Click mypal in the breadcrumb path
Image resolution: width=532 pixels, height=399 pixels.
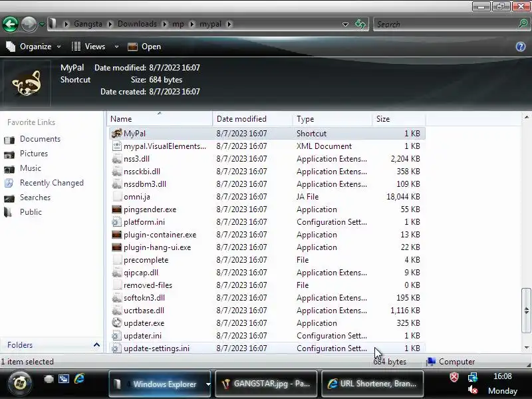coord(210,24)
